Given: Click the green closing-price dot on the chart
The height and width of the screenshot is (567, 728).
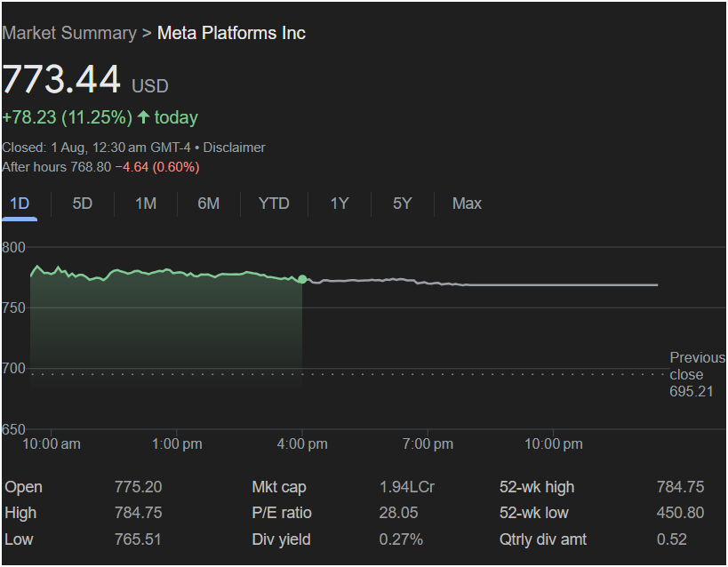Looking at the screenshot, I should (x=302, y=279).
